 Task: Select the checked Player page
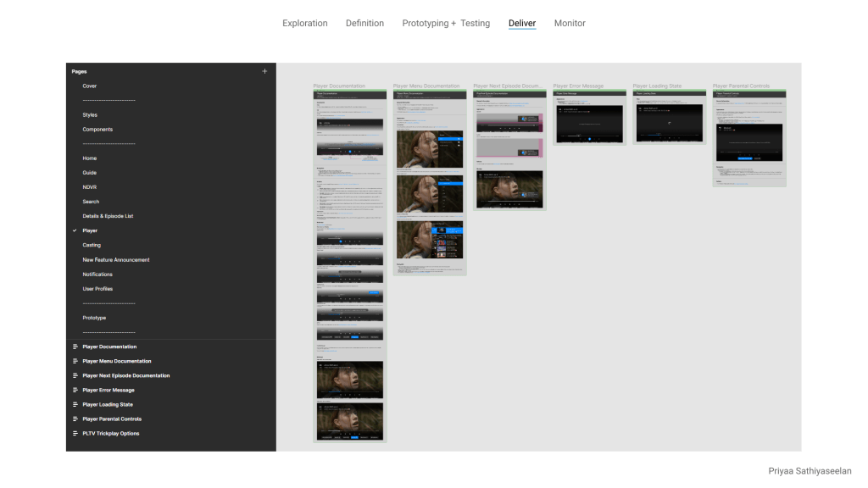point(90,230)
